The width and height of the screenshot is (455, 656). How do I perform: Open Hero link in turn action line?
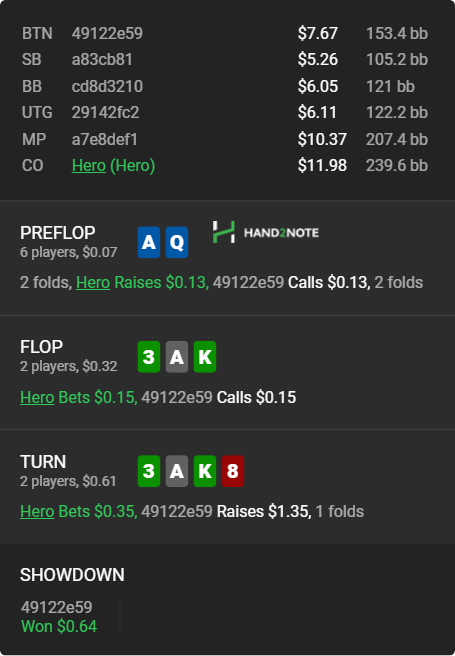pos(37,512)
